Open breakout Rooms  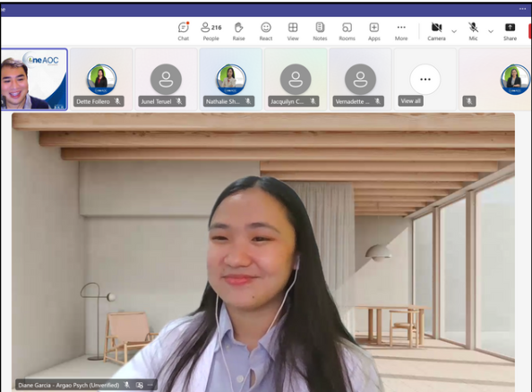click(347, 31)
